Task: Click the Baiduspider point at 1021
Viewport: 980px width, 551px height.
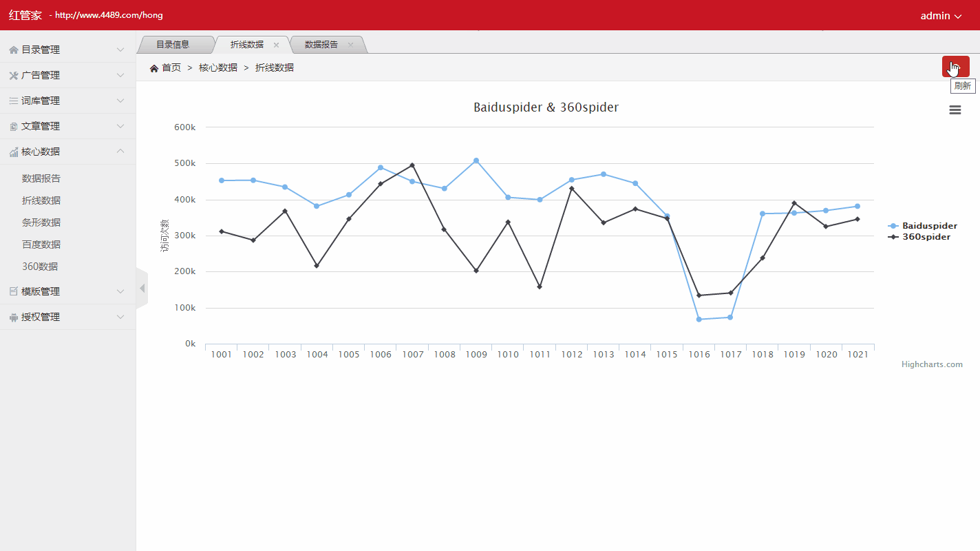Action: pyautogui.click(x=857, y=207)
